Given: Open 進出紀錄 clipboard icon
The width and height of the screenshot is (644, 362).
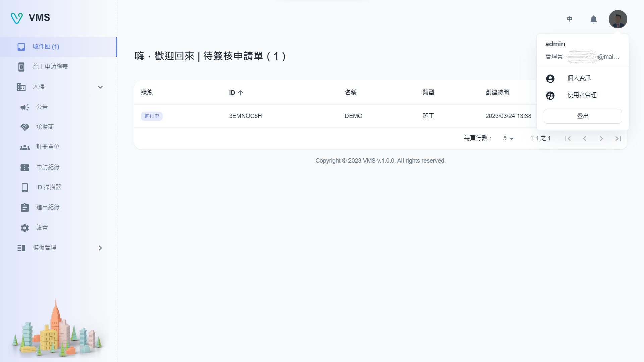Looking at the screenshot, I should tap(25, 207).
